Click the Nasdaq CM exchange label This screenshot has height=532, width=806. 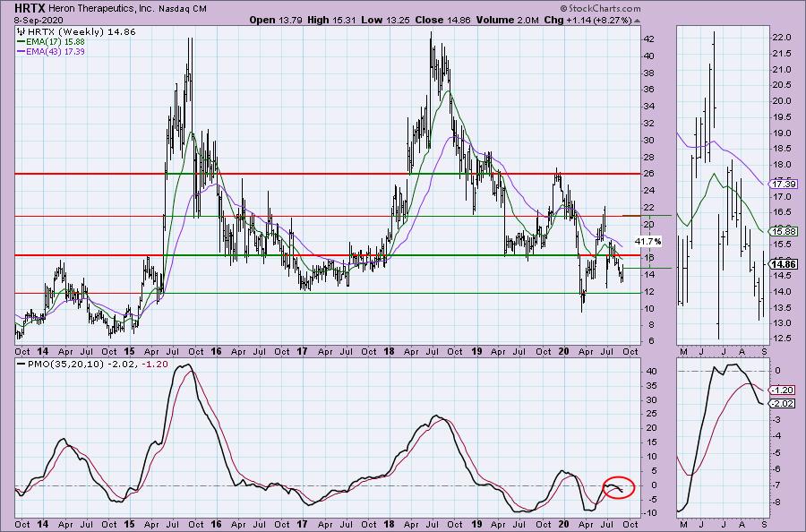183,9
